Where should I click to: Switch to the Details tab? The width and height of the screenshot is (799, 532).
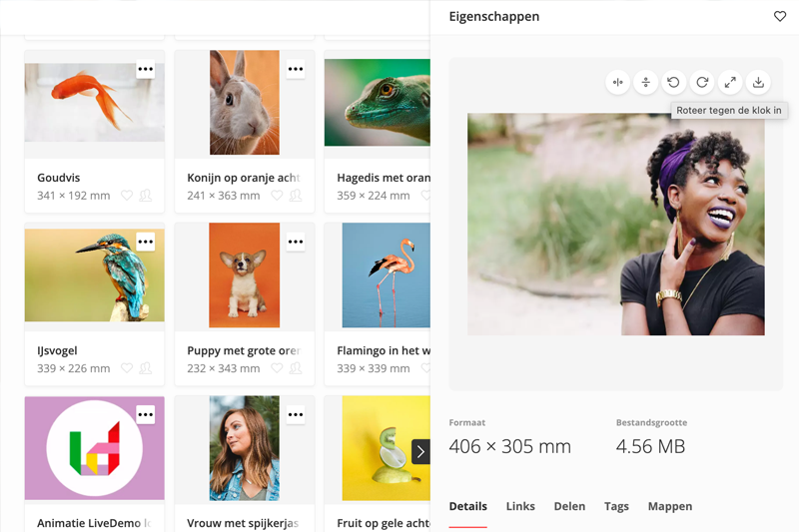467,506
